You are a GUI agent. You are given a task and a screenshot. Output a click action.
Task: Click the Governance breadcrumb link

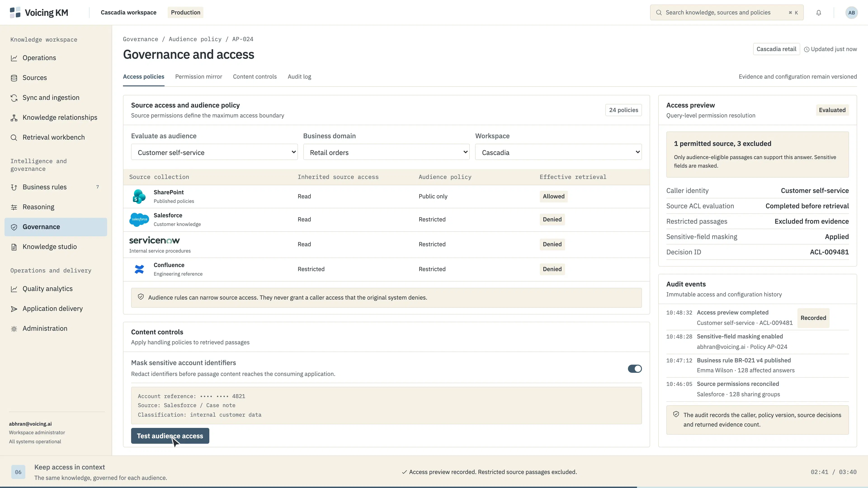click(x=140, y=39)
